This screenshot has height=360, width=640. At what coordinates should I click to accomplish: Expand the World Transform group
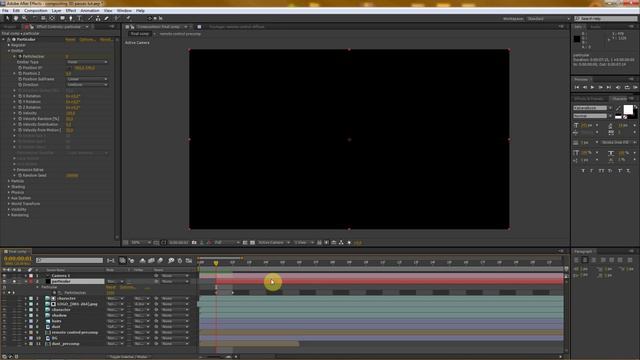tap(9, 204)
